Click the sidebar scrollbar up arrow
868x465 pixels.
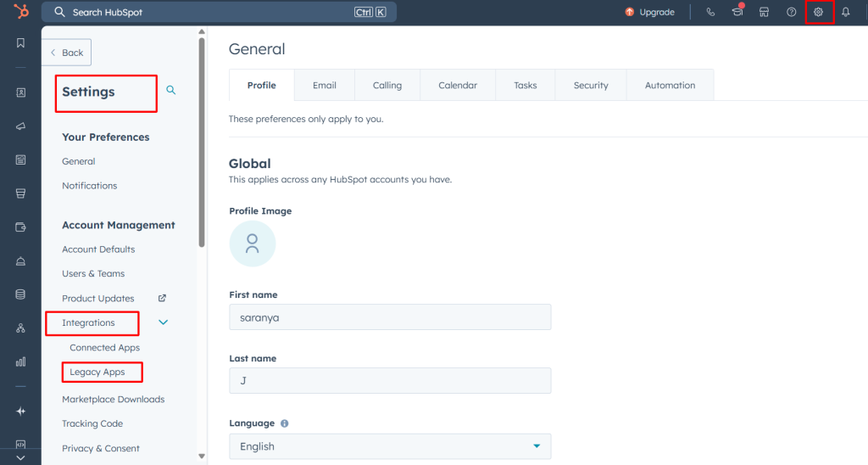202,31
